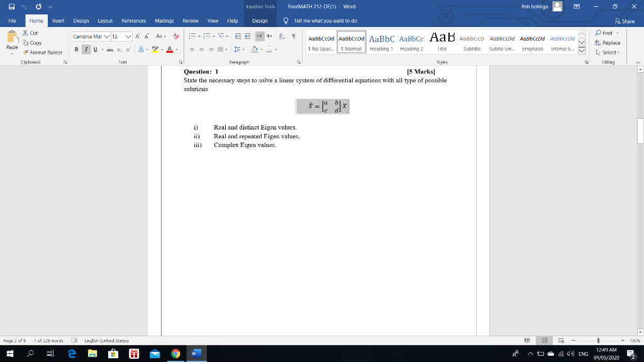Toggle bold formatting

point(75,49)
